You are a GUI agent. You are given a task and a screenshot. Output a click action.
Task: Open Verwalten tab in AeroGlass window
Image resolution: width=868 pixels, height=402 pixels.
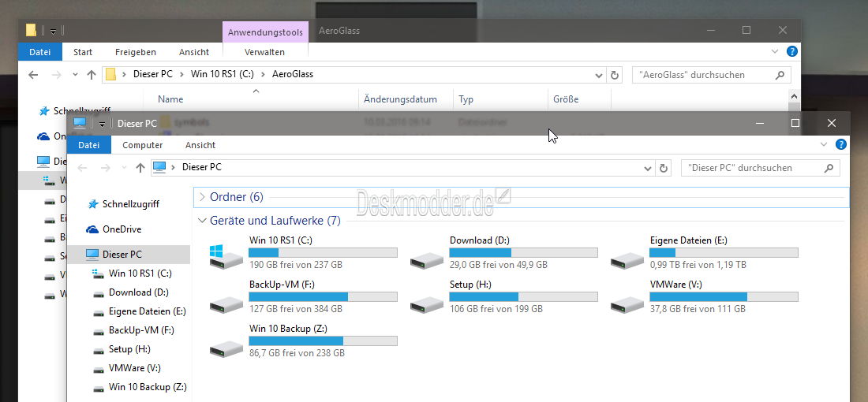coord(264,52)
